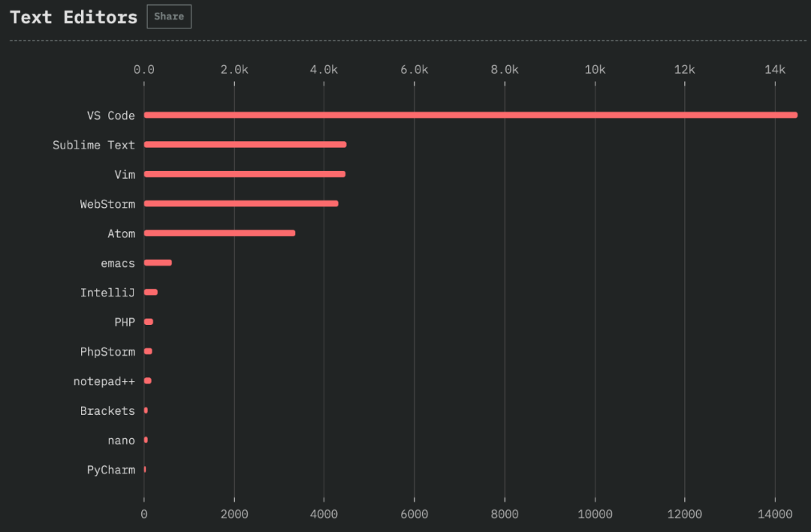Click the WebStorm bar
The height and width of the screenshot is (532, 811).
[241, 203]
